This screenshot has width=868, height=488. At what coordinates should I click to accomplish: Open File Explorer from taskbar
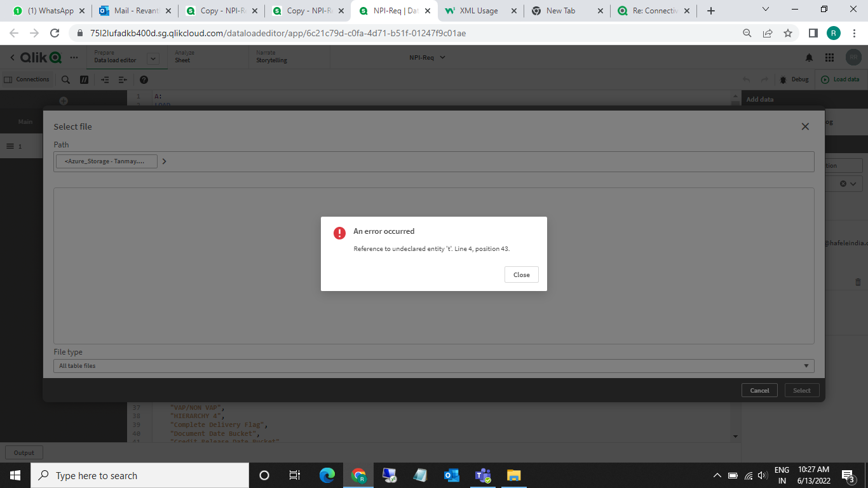coord(514,475)
